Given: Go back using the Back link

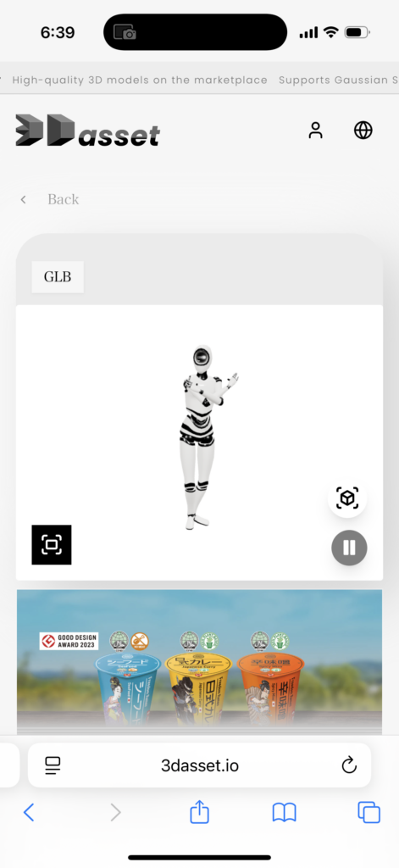Looking at the screenshot, I should [63, 199].
